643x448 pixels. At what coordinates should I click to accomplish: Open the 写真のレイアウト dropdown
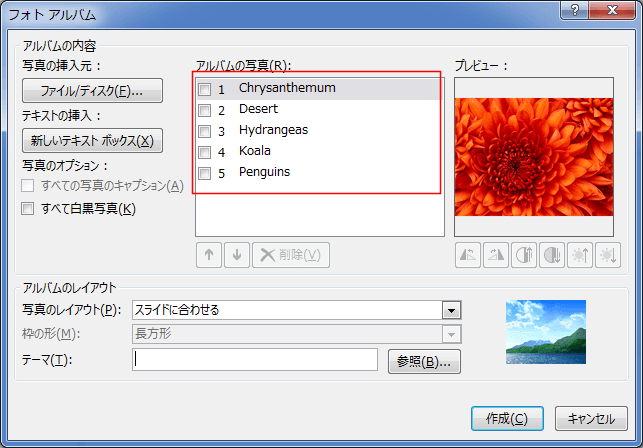pyautogui.click(x=451, y=310)
